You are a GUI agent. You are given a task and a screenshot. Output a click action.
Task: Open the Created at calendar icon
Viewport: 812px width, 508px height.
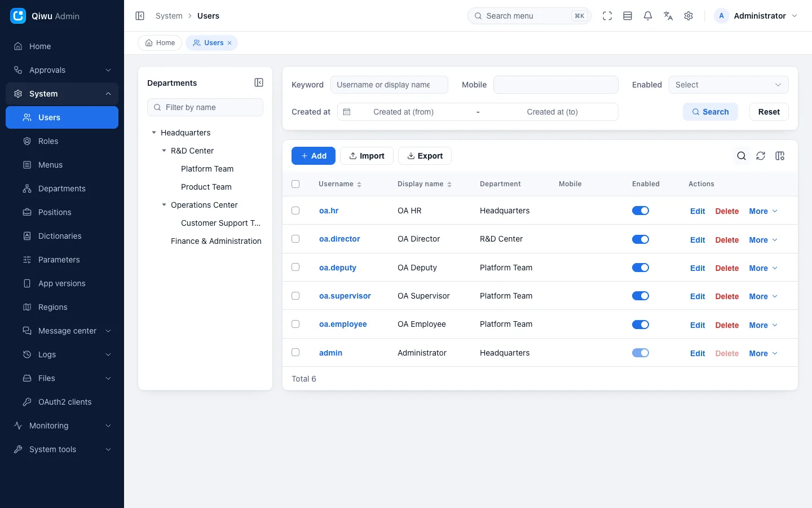coord(347,112)
